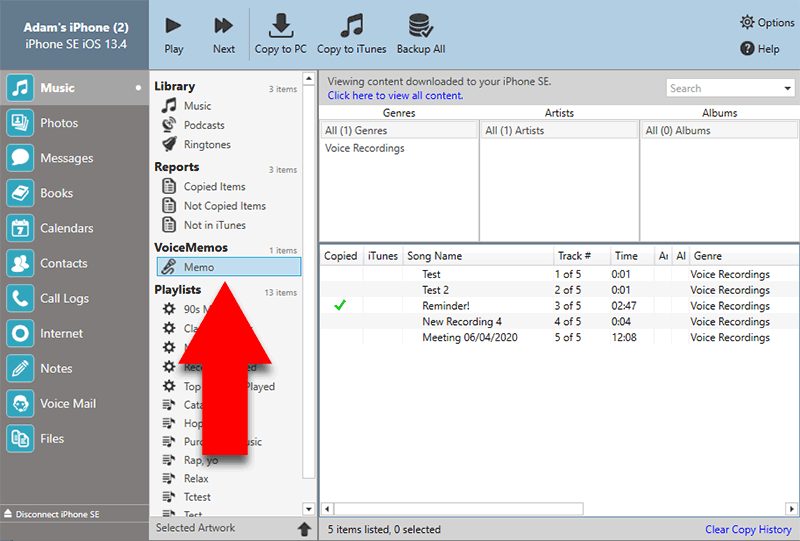The width and height of the screenshot is (800, 541).
Task: Click green copied checkmark for Reminder!
Action: 340,305
